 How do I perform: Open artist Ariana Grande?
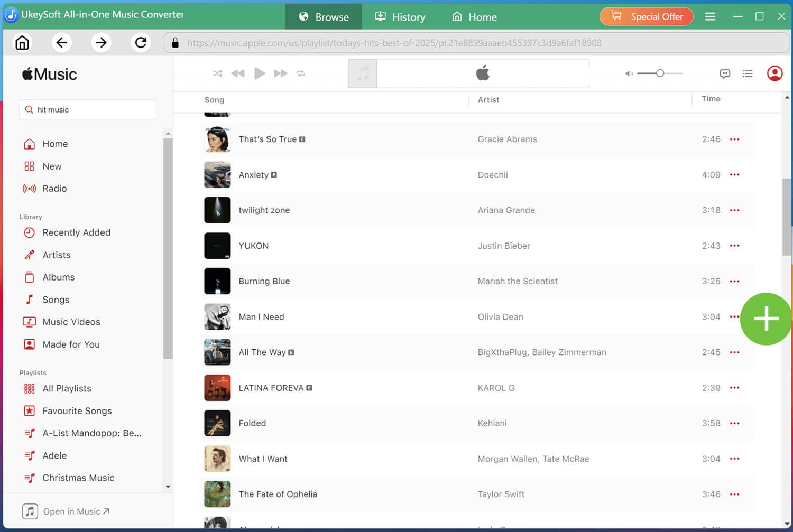coord(506,210)
